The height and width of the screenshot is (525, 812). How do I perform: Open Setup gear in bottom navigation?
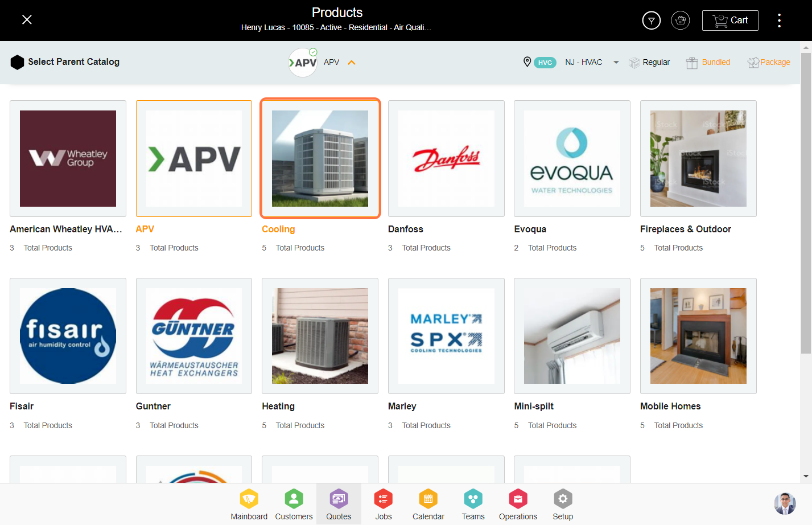pos(563,505)
